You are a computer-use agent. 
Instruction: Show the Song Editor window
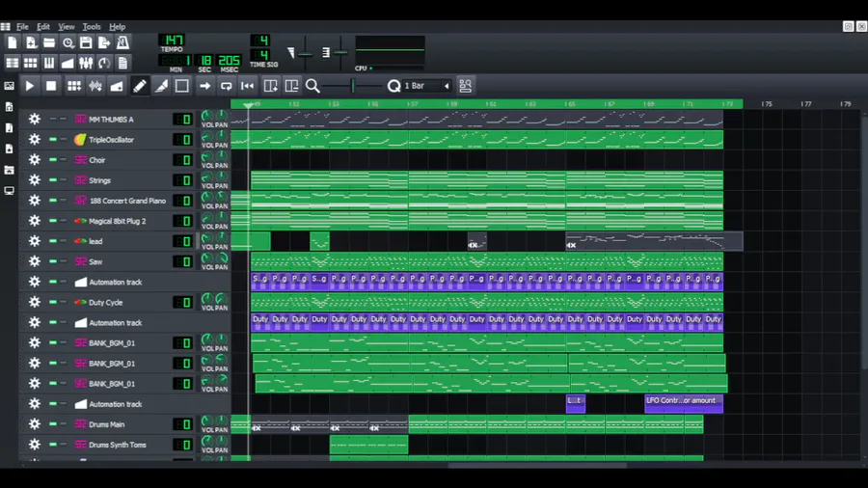13,63
